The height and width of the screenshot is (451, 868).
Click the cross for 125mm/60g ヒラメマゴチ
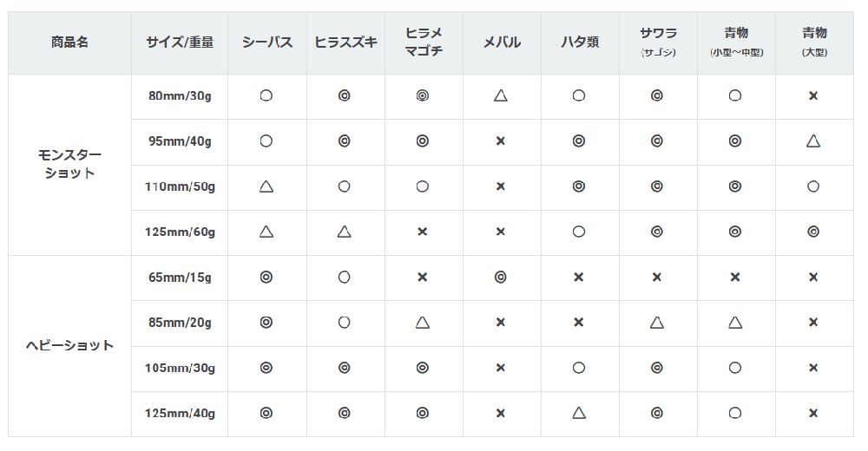pos(423,232)
